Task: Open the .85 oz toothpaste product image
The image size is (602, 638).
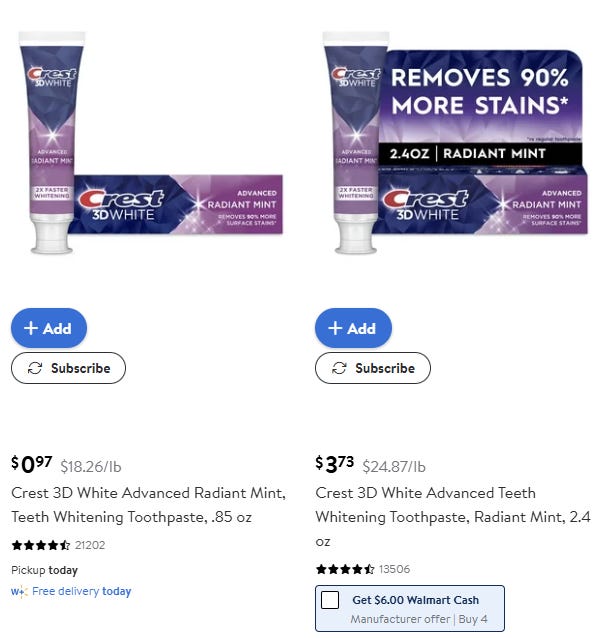Action: [x=151, y=142]
